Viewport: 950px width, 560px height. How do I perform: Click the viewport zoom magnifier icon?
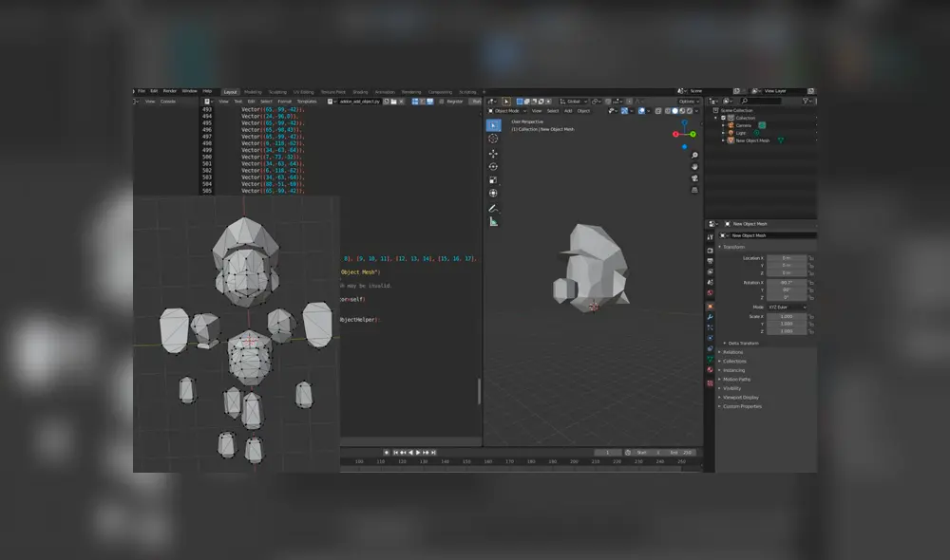pyautogui.click(x=694, y=155)
